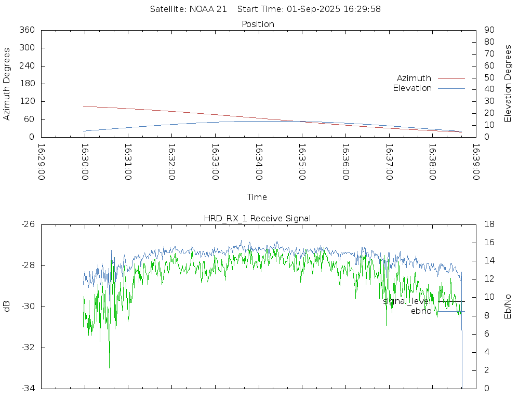Select the 16 tick on the Eb/No axis

[x=489, y=243]
